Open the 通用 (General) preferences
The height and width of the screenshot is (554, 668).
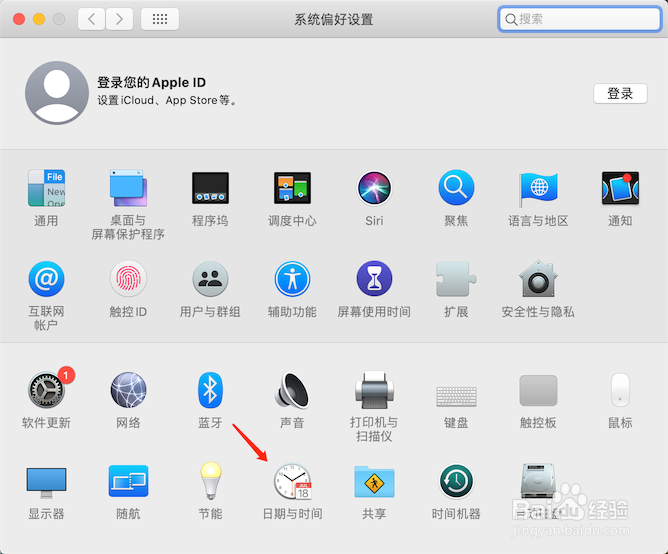point(46,188)
